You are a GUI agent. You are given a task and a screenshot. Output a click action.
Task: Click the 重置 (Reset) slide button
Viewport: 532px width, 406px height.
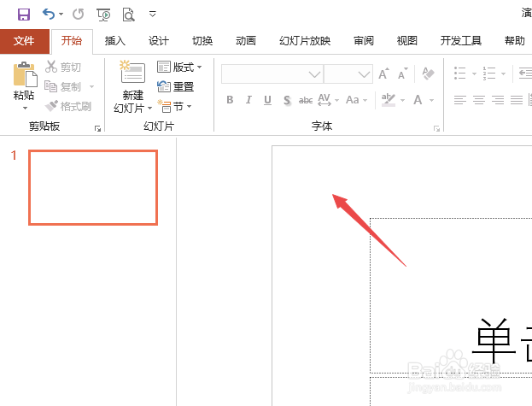[175, 86]
